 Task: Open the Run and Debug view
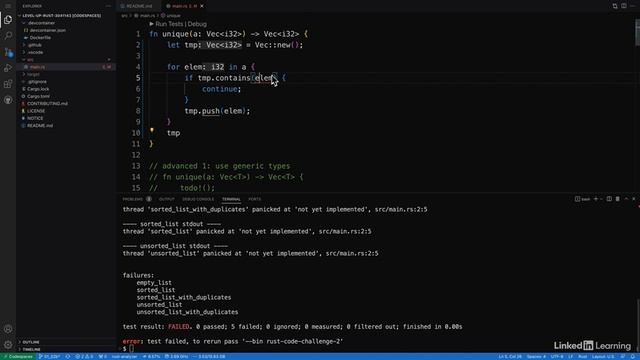coord(8,68)
